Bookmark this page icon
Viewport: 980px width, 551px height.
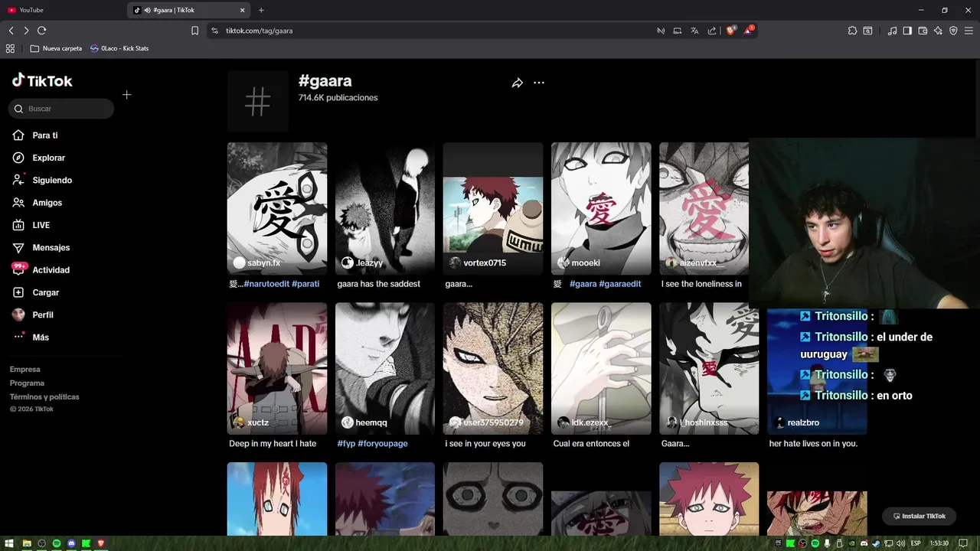pyautogui.click(x=194, y=31)
